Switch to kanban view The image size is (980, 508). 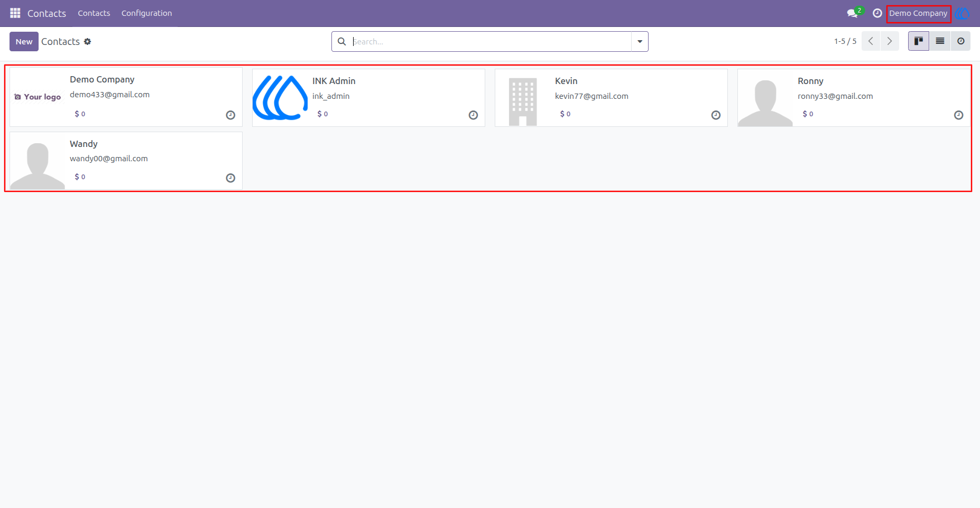[919, 41]
